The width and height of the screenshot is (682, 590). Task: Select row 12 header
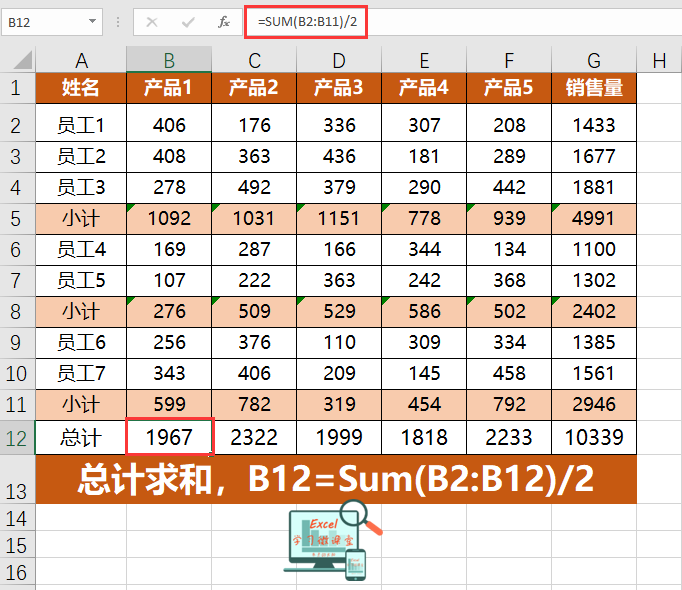(x=17, y=438)
